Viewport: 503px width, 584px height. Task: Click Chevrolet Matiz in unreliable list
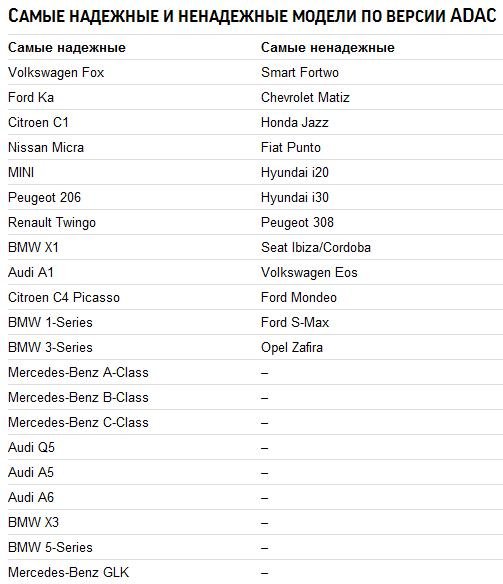(x=305, y=97)
